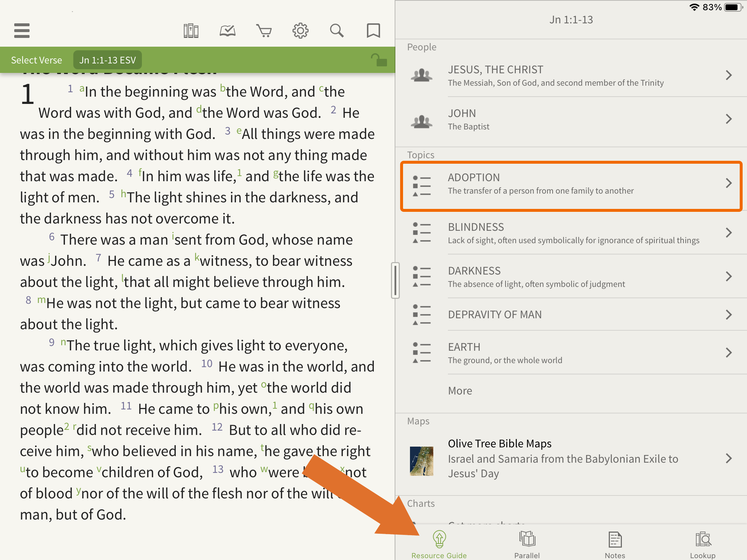
Task: Open the DEPRAVITY OF MAN topic
Action: click(x=571, y=315)
